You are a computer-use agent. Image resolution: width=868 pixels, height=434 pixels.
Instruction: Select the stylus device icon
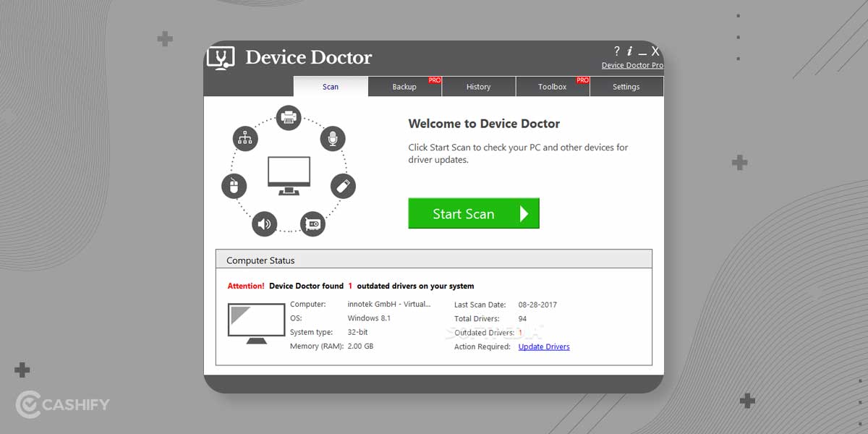click(343, 186)
